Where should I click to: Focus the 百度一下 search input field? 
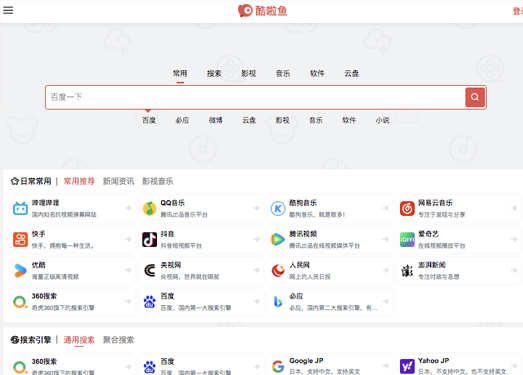pos(255,97)
